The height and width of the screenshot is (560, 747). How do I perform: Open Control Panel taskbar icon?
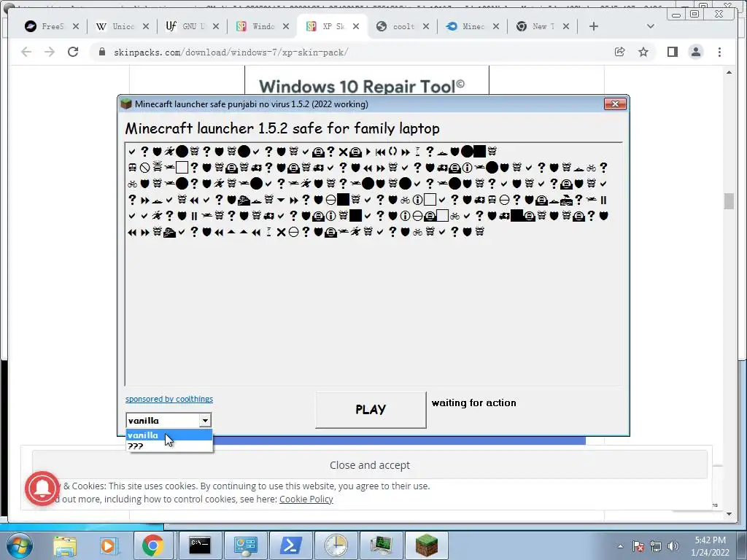[245, 545]
